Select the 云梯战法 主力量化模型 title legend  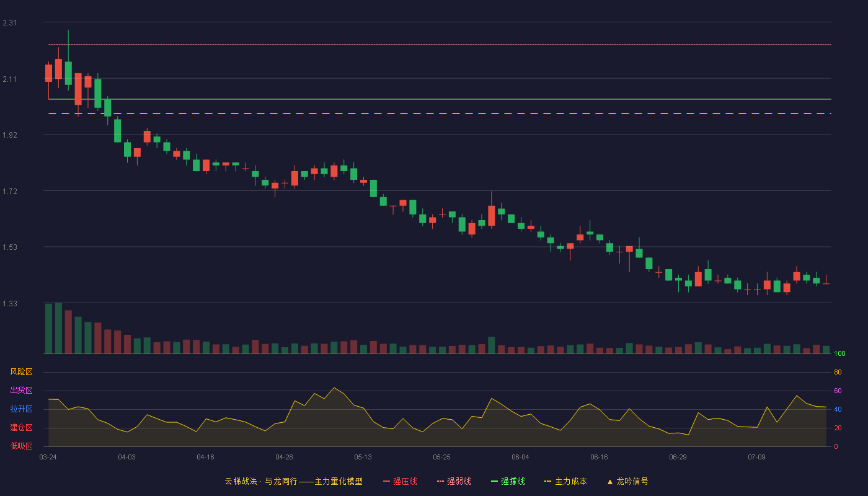pos(293,481)
